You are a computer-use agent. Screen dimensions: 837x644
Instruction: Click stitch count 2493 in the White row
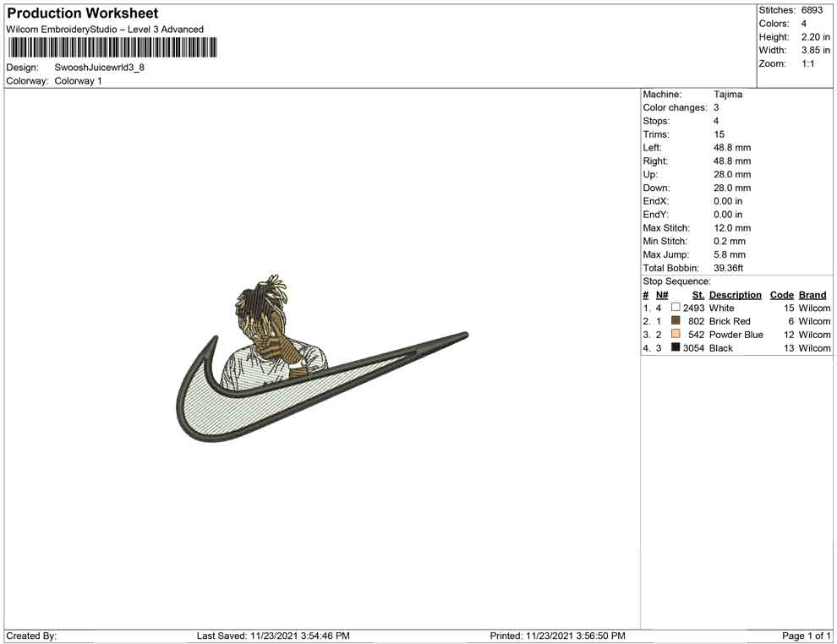693,308
